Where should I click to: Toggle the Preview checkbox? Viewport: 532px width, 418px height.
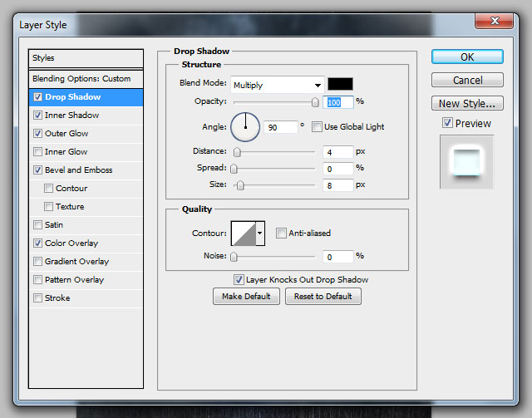tap(447, 123)
